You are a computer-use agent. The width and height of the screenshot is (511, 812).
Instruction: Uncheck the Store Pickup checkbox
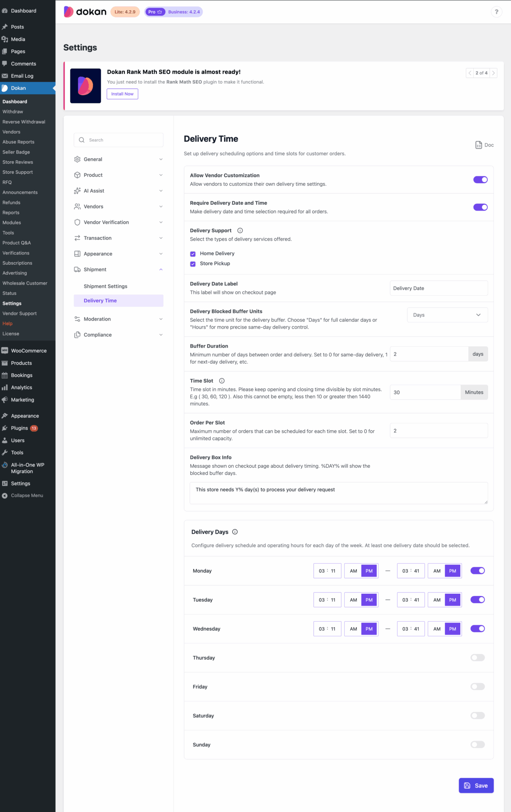pyautogui.click(x=193, y=264)
